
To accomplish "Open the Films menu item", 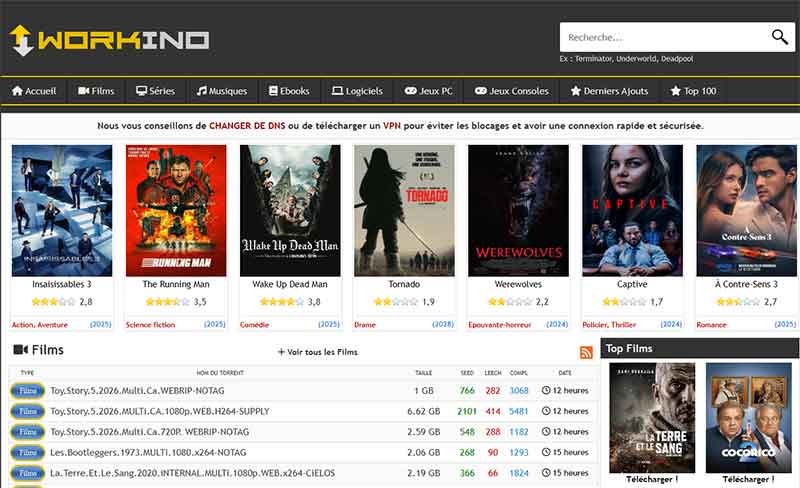I will pos(96,91).
